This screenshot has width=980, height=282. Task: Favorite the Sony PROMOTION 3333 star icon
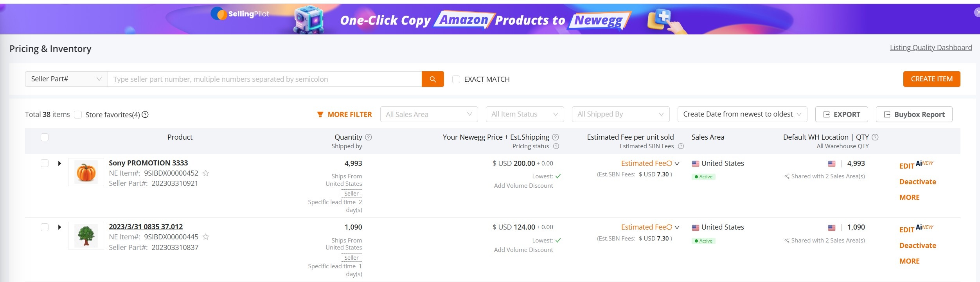(x=206, y=173)
